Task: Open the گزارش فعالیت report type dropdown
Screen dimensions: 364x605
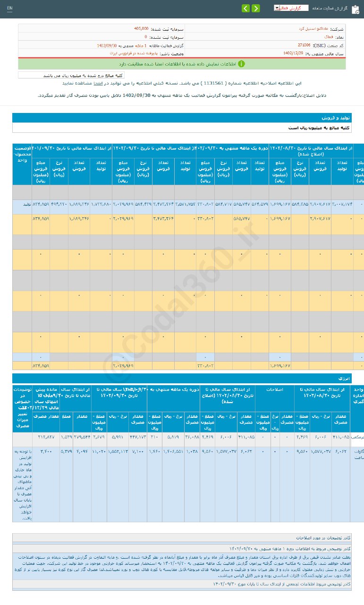Action: (x=291, y=8)
